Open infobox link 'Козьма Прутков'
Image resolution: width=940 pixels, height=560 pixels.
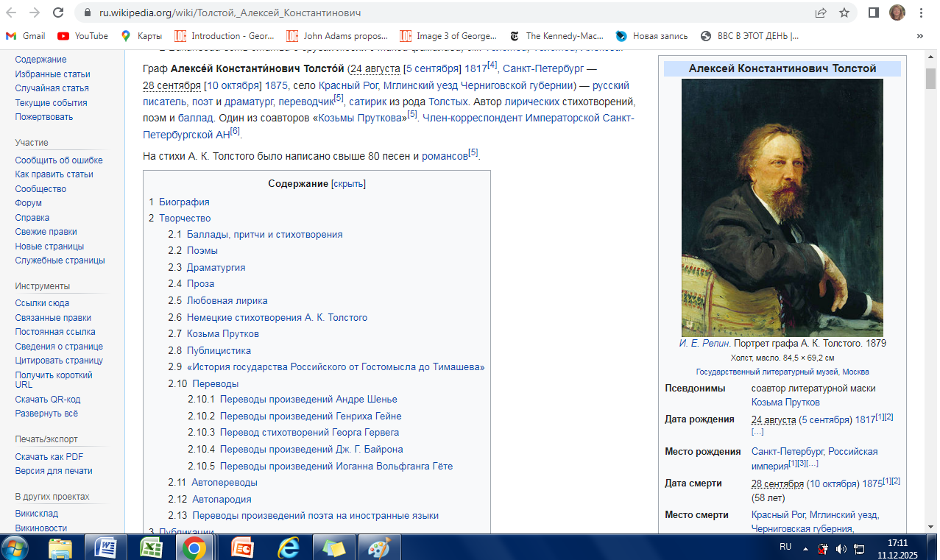click(785, 403)
